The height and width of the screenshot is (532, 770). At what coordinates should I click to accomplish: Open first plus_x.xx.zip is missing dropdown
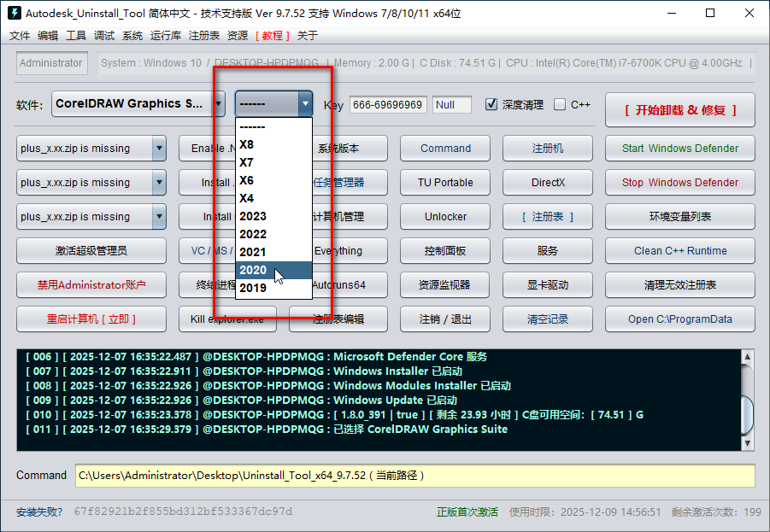(91, 149)
